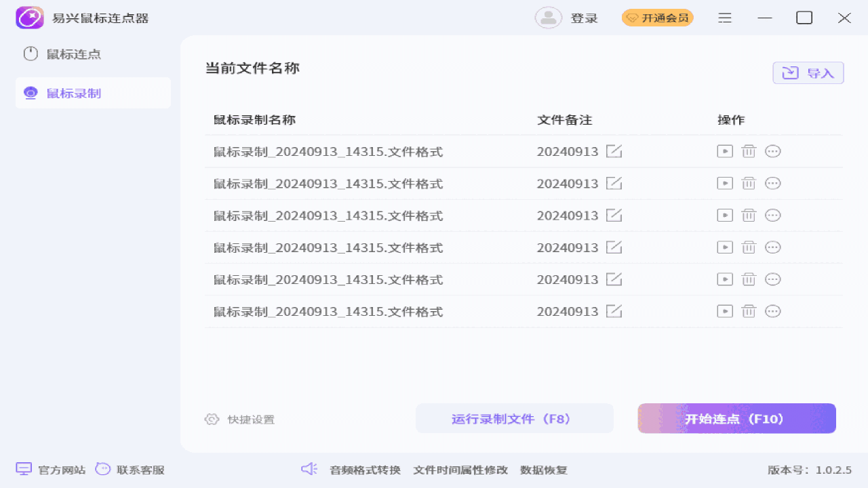The image size is (868, 488).
Task: Open the 联系客服 customer service link
Action: (x=130, y=470)
